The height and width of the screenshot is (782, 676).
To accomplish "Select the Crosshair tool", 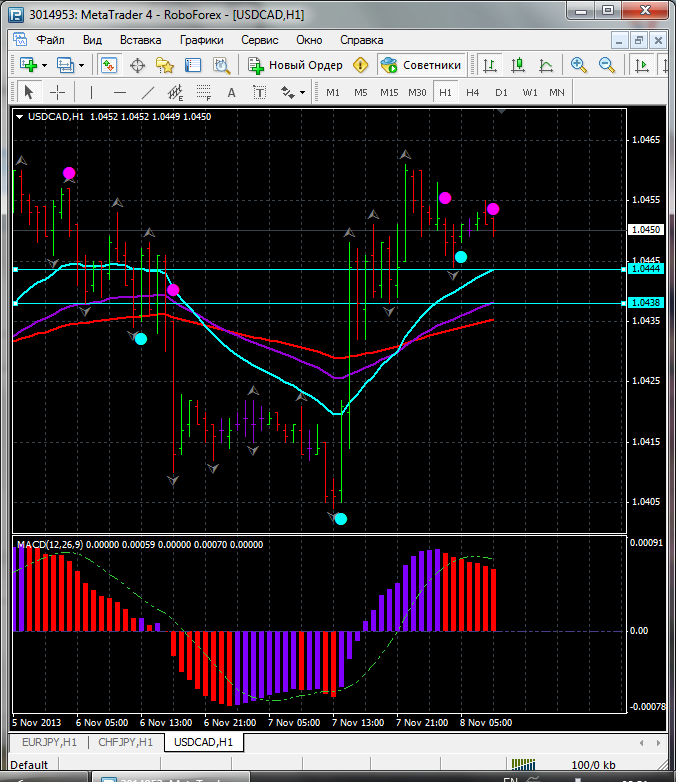I will coord(58,92).
